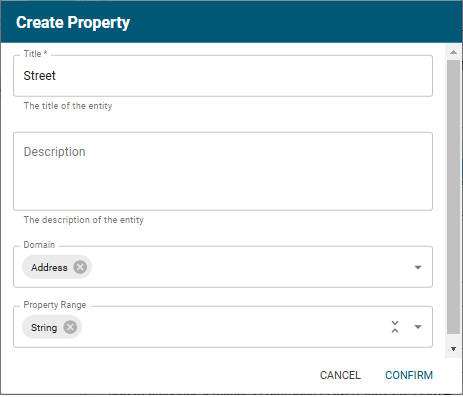The height and width of the screenshot is (397, 463).
Task: Click the CONFIRM button
Action: [x=409, y=375]
